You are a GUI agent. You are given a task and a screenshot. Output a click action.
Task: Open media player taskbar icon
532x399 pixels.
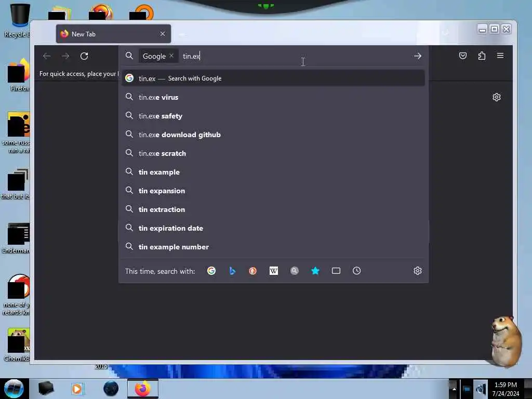[x=77, y=389]
